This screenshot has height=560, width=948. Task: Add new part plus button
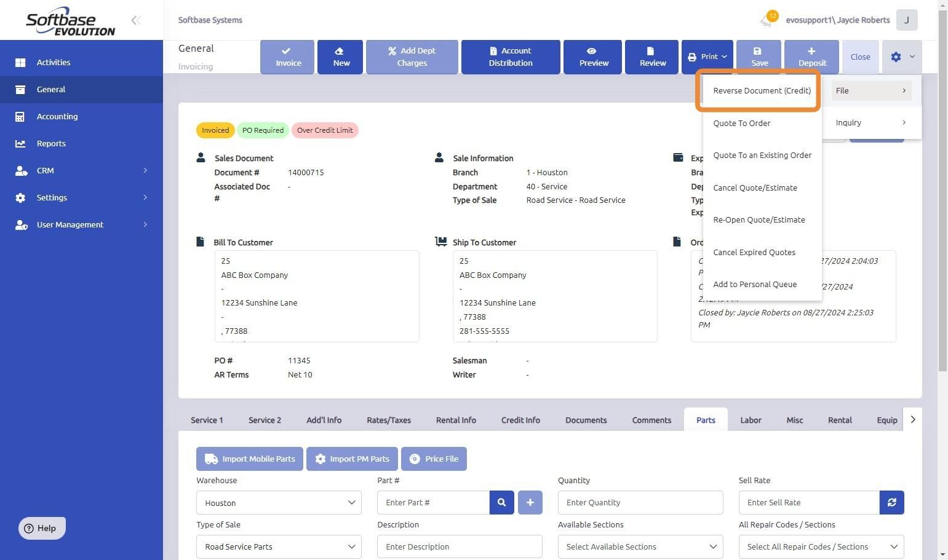pos(530,503)
